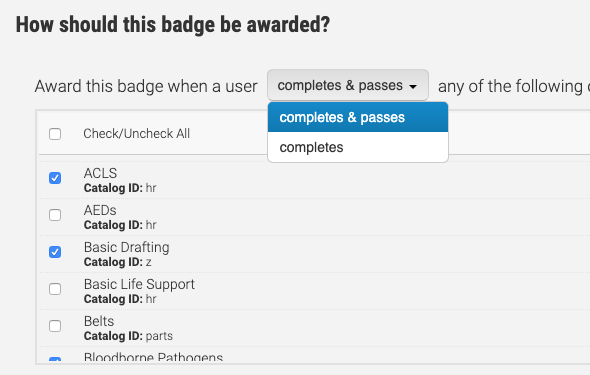Viewport: 590px width, 375px height.
Task: Uncheck the Bloodborne Pathogens checkbox
Action: click(55, 360)
